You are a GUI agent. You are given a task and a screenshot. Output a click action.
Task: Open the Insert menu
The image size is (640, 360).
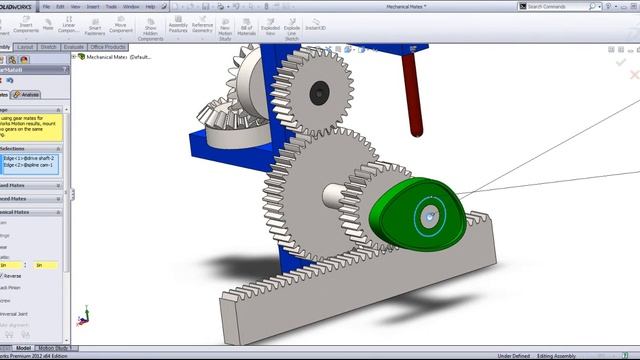(x=93, y=7)
